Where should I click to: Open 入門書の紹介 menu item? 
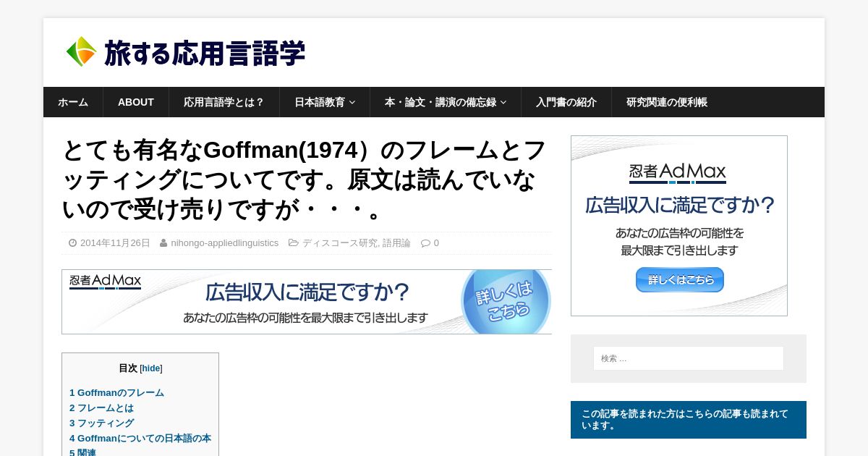(566, 102)
